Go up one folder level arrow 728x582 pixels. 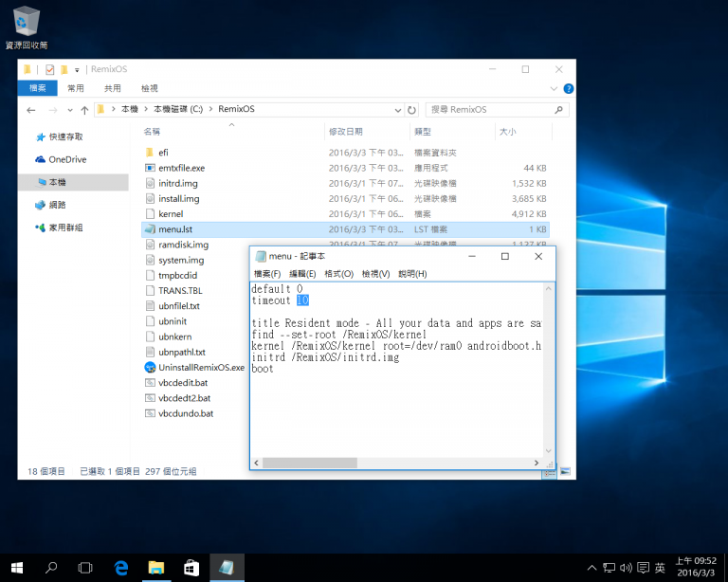pyautogui.click(x=84, y=110)
